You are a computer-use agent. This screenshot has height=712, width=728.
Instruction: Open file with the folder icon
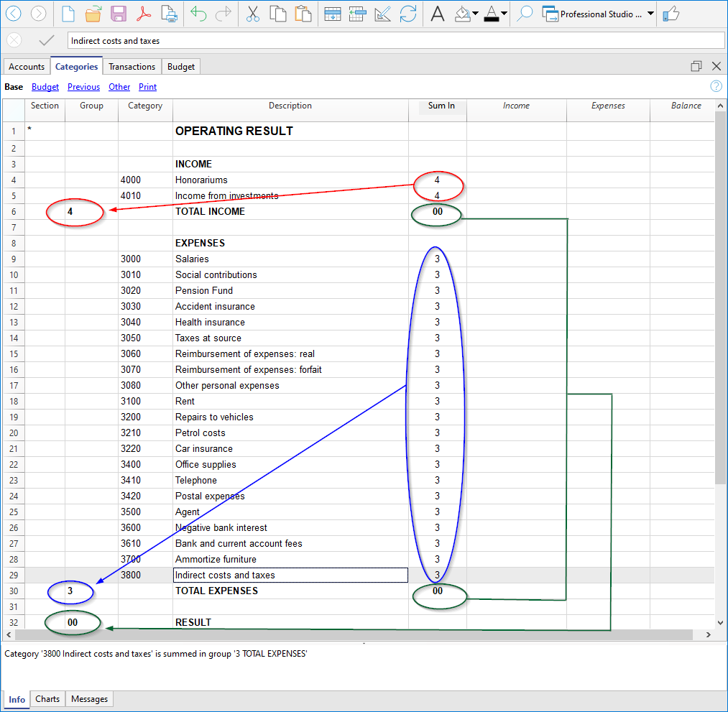point(93,14)
